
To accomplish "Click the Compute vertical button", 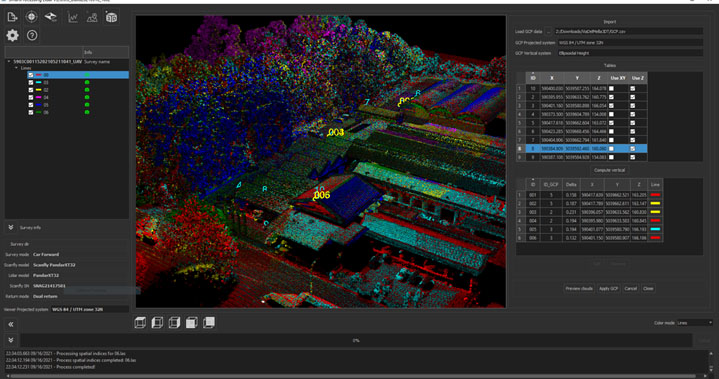I will 609,170.
